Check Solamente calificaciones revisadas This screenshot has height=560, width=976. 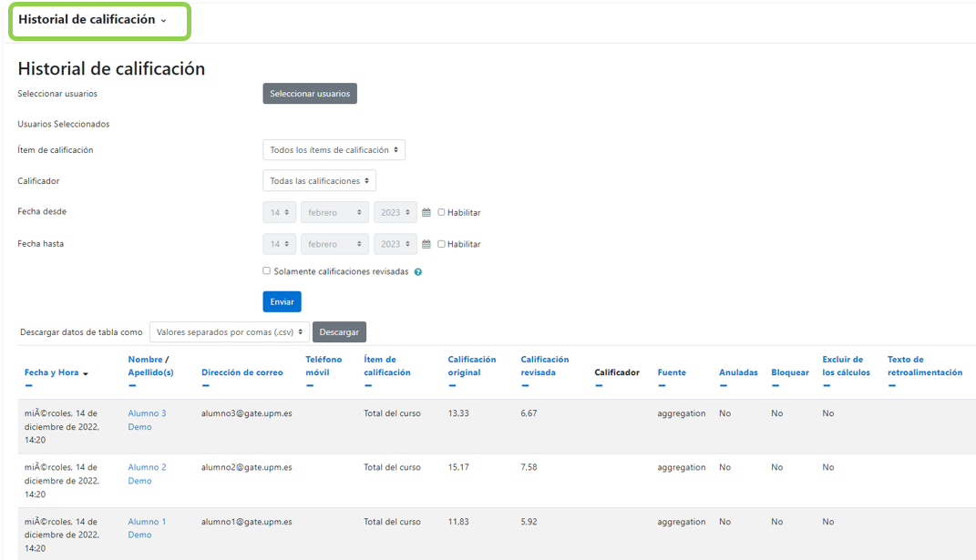[x=267, y=270]
